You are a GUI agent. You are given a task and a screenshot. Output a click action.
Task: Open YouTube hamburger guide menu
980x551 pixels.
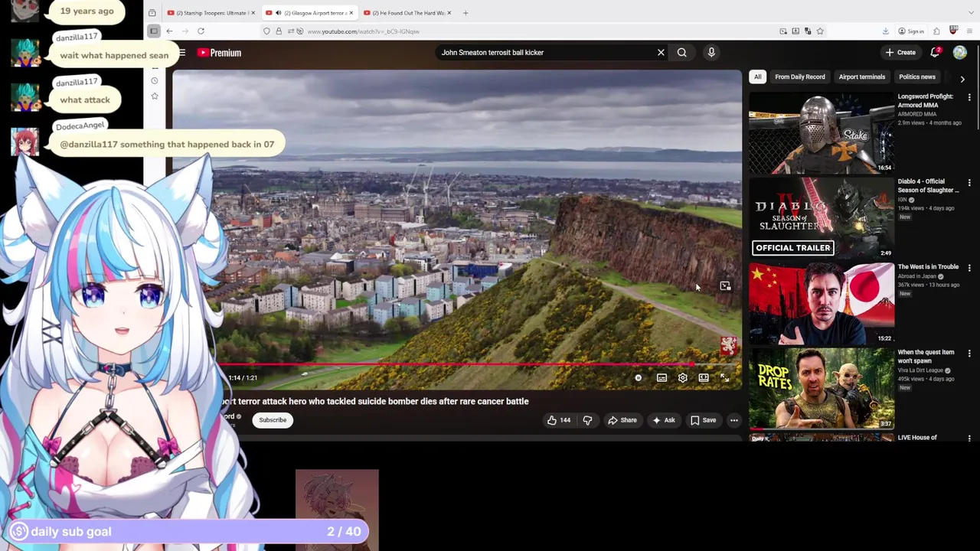coord(181,53)
